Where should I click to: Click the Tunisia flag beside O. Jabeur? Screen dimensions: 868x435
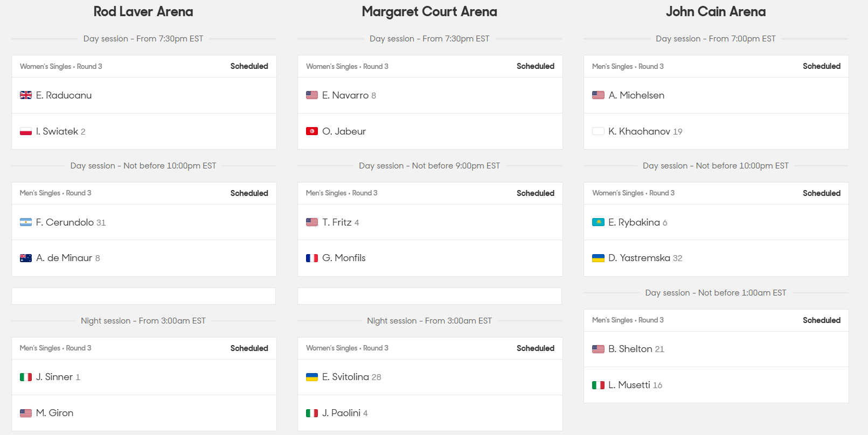pyautogui.click(x=312, y=131)
